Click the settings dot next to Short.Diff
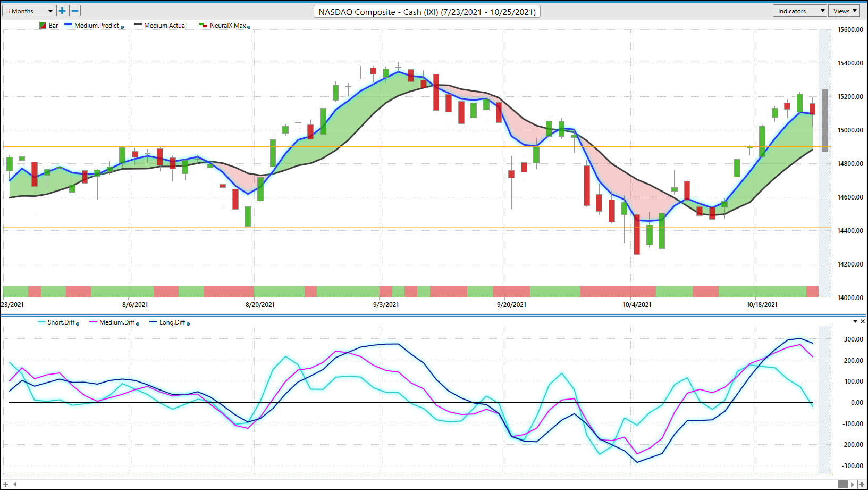This screenshot has width=868, height=490. click(78, 324)
